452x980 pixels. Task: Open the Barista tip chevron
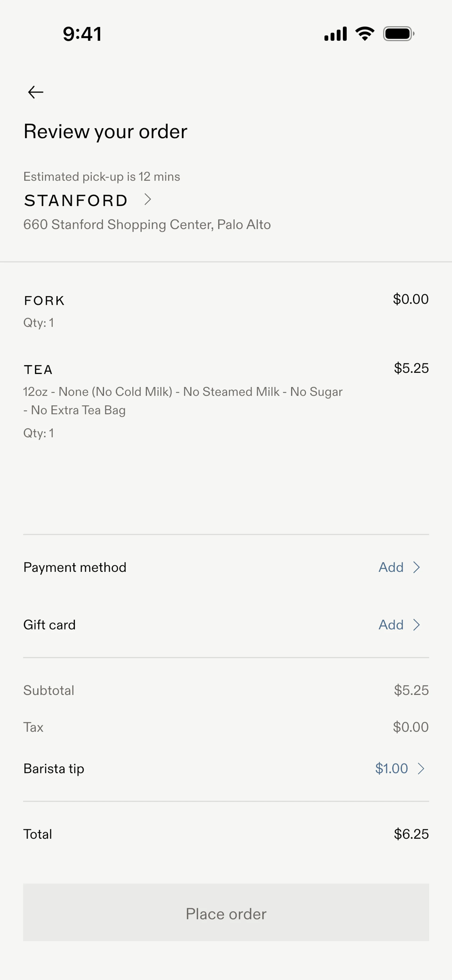pos(421,769)
